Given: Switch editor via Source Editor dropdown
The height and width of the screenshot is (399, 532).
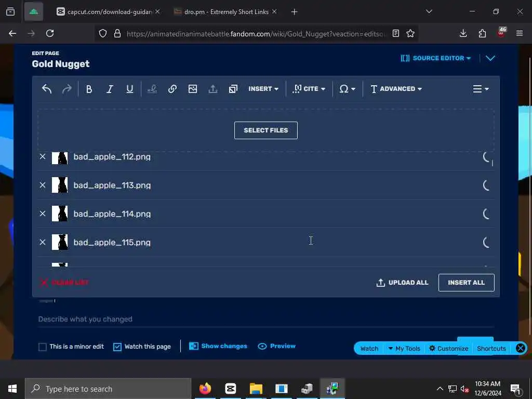Looking at the screenshot, I should 436,58.
